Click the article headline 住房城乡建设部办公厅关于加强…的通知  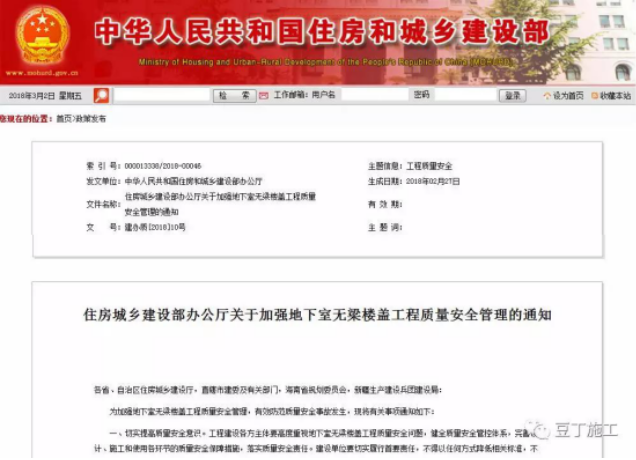317,315
